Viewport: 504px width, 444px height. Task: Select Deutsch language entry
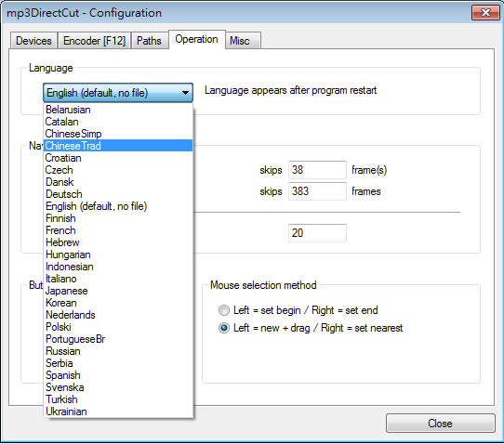click(x=118, y=194)
